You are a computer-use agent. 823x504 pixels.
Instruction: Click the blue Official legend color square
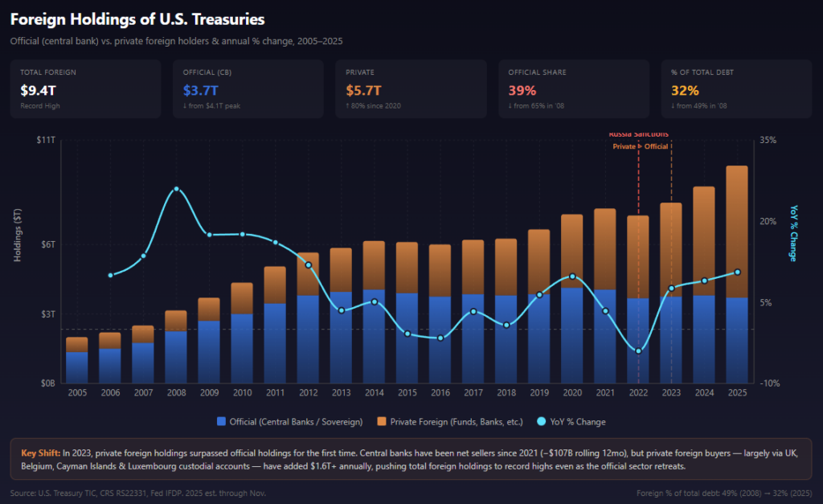pyautogui.click(x=222, y=421)
